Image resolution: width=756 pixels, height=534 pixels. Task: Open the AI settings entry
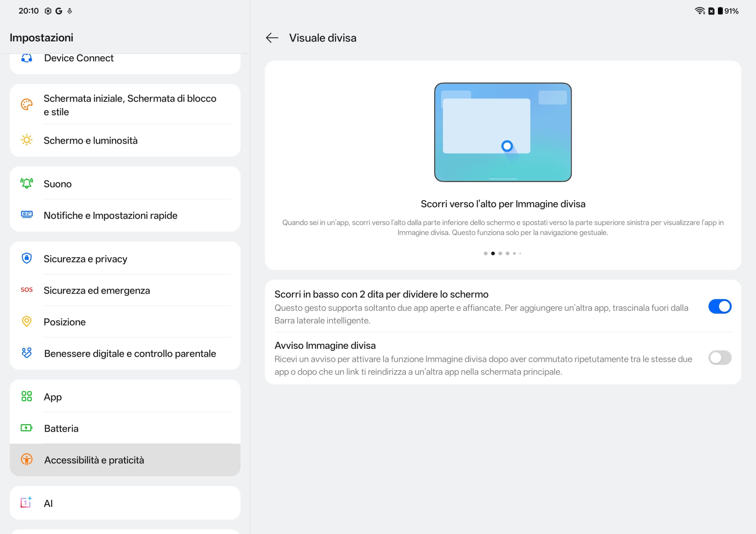(48, 504)
